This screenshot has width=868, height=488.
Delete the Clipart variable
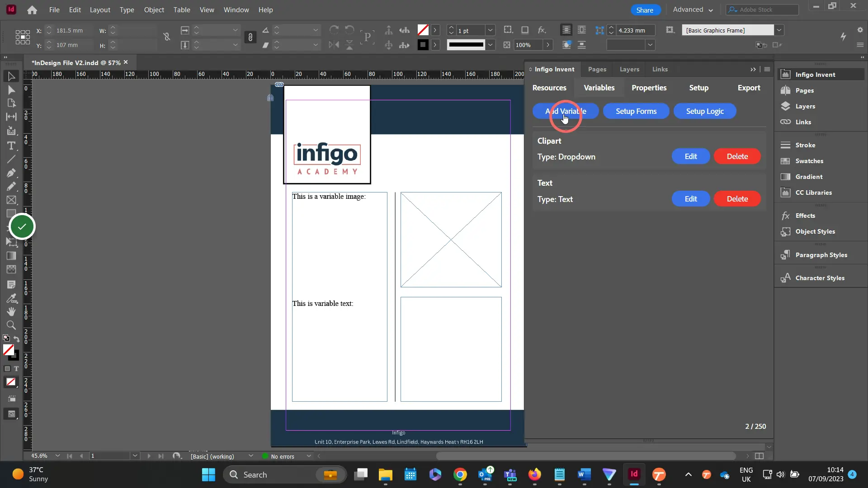pyautogui.click(x=737, y=156)
